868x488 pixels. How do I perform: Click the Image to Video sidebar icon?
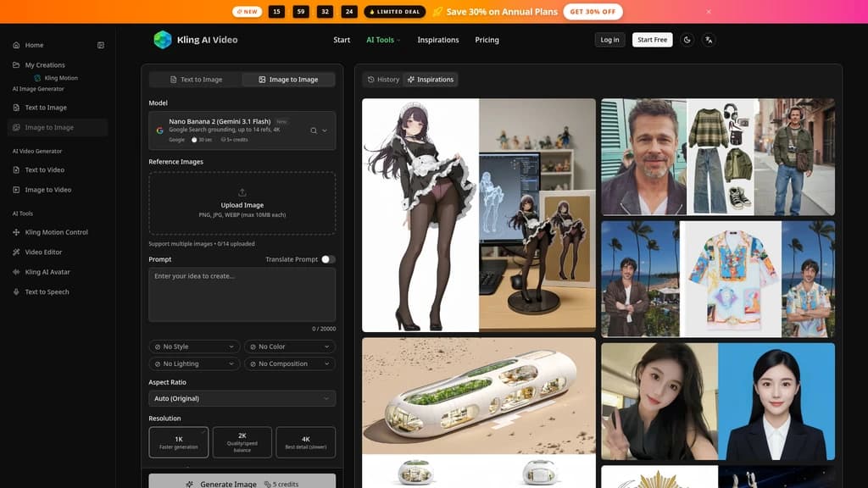coord(16,190)
